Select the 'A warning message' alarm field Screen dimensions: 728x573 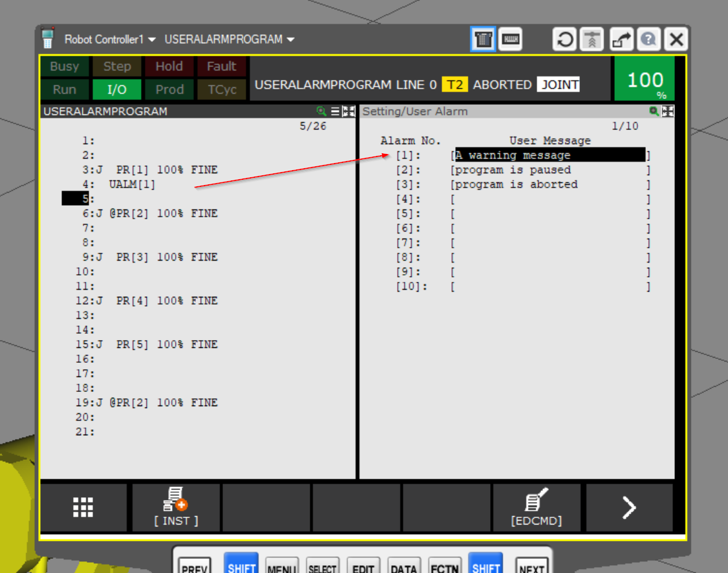click(550, 155)
